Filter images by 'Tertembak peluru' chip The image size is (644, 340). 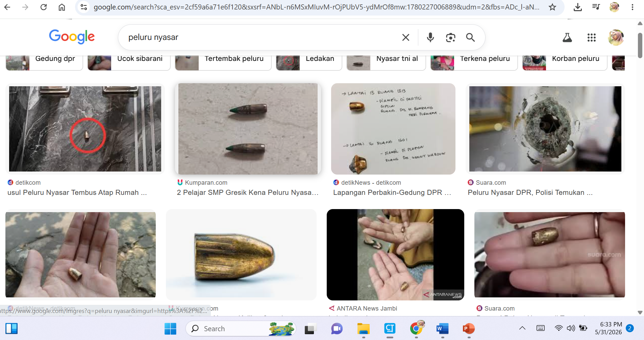[223, 63]
